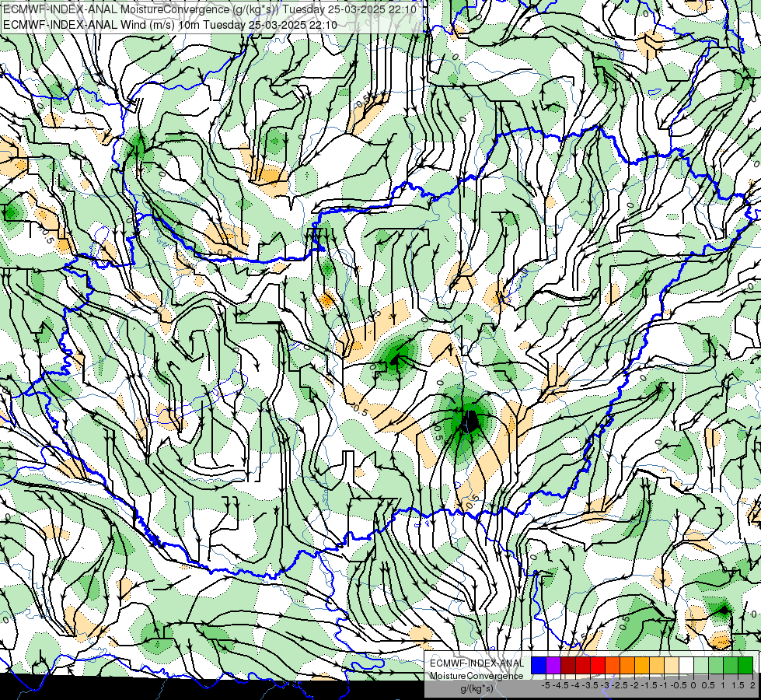Click the legend tick label "1.5"
The width and height of the screenshot is (761, 700).
[x=738, y=685]
